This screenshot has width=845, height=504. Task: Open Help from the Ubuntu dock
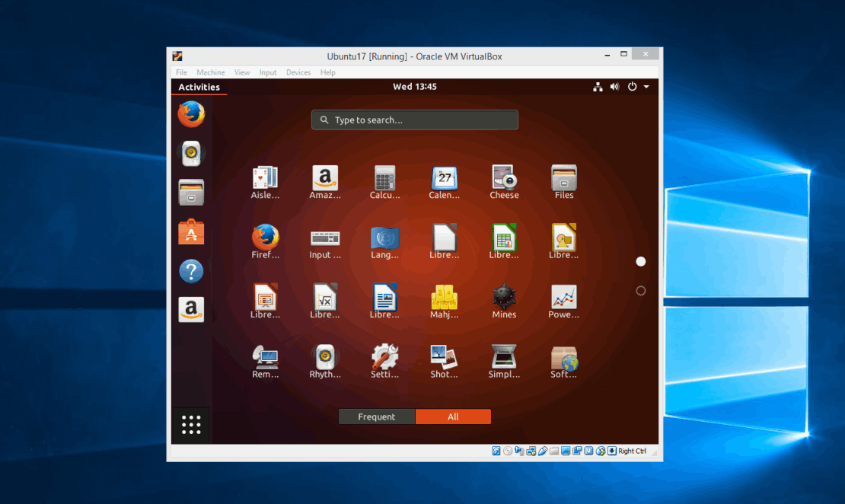coord(191,270)
